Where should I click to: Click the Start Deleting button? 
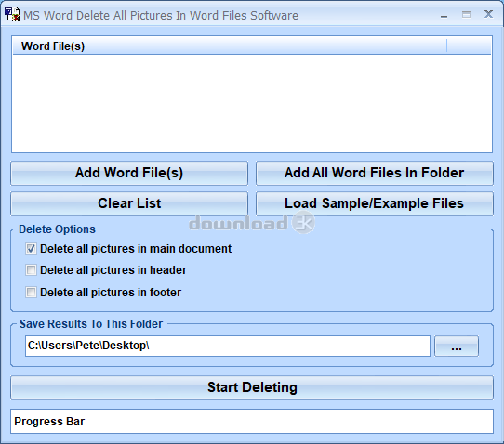click(x=252, y=387)
